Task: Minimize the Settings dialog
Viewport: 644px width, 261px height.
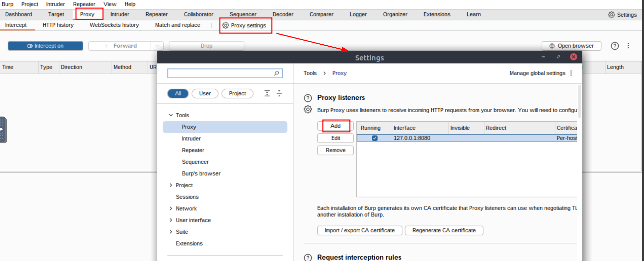Action: point(543,57)
